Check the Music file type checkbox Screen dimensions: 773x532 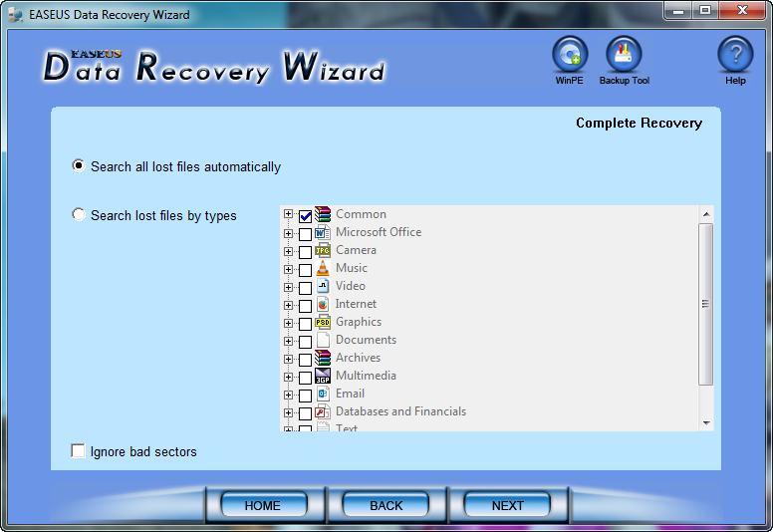point(305,270)
